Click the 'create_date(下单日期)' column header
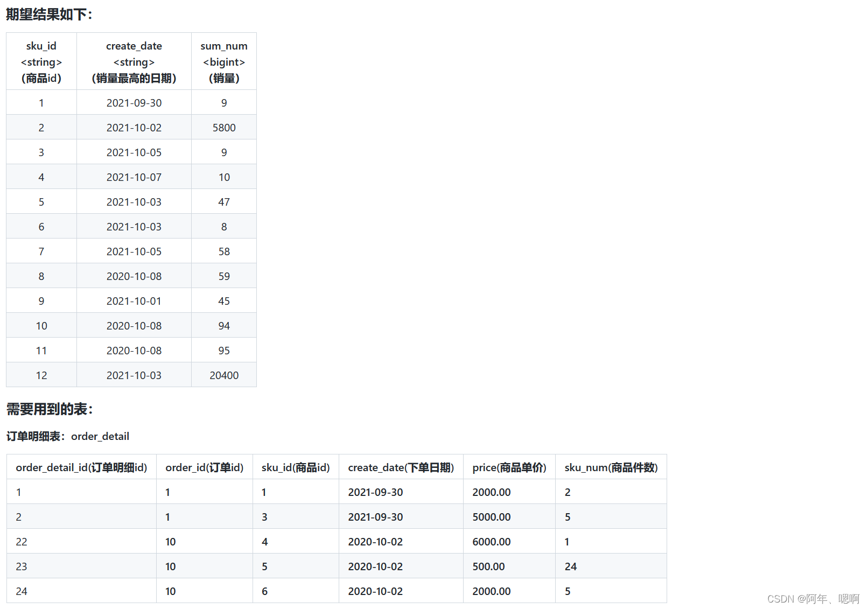868x609 pixels. coord(401,467)
